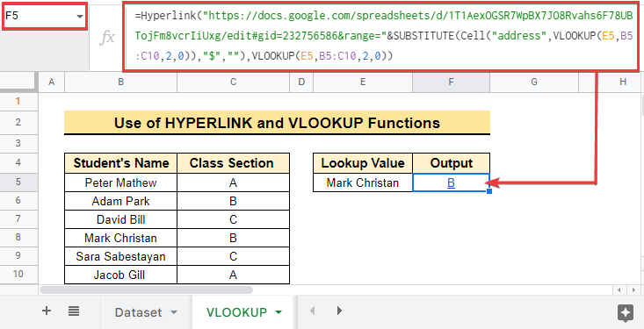The image size is (644, 329).
Task: Select the cell Jacob Gill
Action: [x=120, y=275]
